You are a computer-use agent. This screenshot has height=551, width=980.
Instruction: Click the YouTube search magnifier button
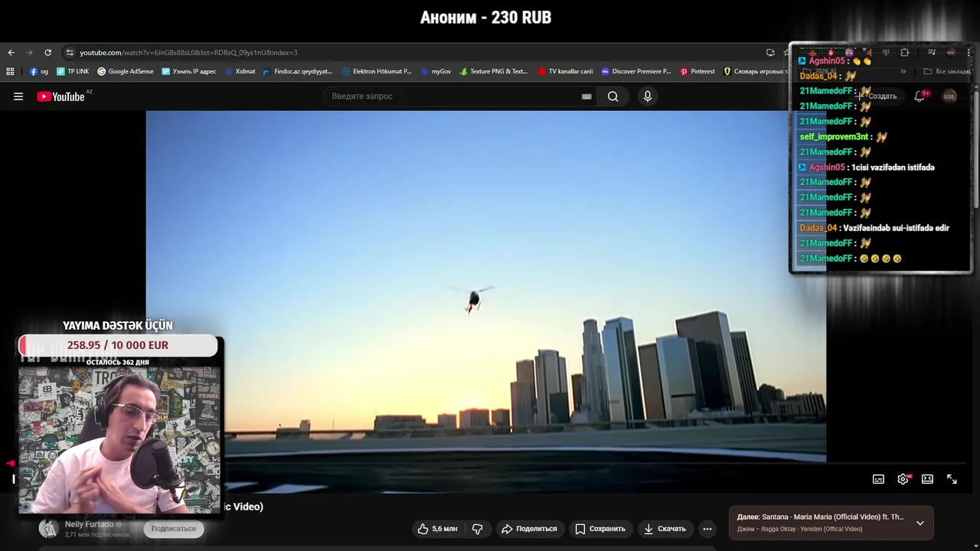[613, 96]
